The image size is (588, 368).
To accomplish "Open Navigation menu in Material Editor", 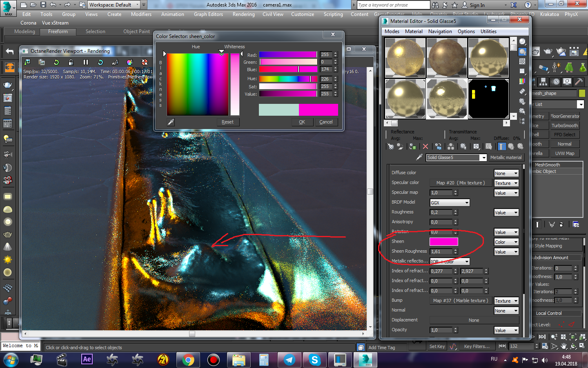I will pos(440,31).
